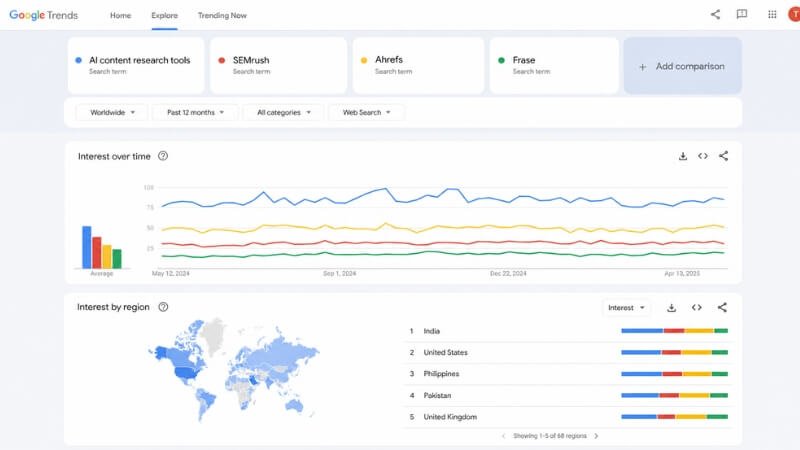Open the Home tab
The width and height of the screenshot is (800, 450).
120,15
